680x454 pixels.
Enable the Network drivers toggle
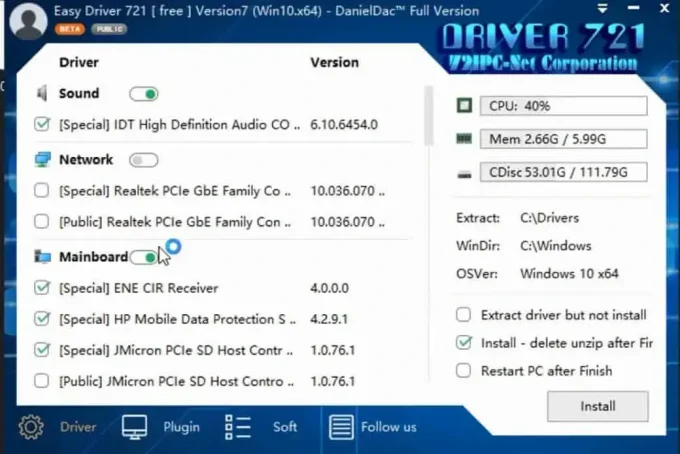(x=144, y=160)
